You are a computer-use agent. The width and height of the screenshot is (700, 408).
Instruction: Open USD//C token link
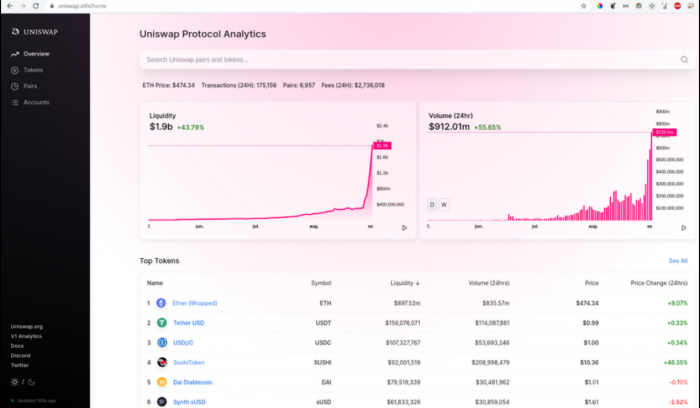pos(183,342)
